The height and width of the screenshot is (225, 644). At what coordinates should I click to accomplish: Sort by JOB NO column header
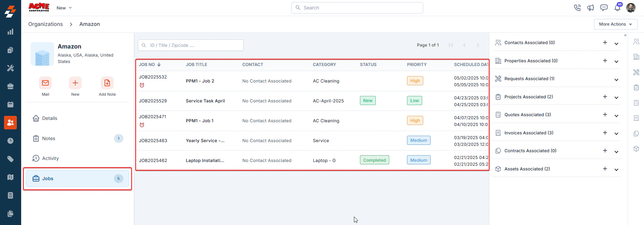coord(150,65)
